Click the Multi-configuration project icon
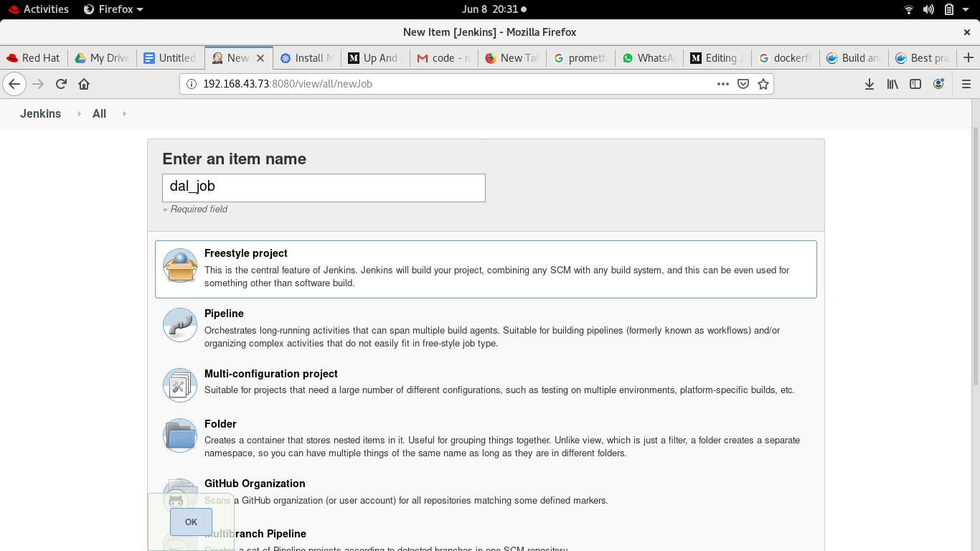980x551 pixels. coord(180,386)
